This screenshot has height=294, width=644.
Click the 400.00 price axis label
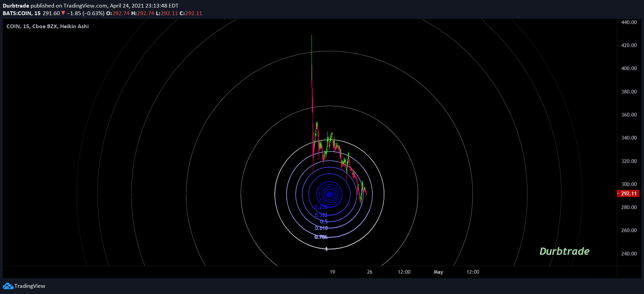click(629, 68)
